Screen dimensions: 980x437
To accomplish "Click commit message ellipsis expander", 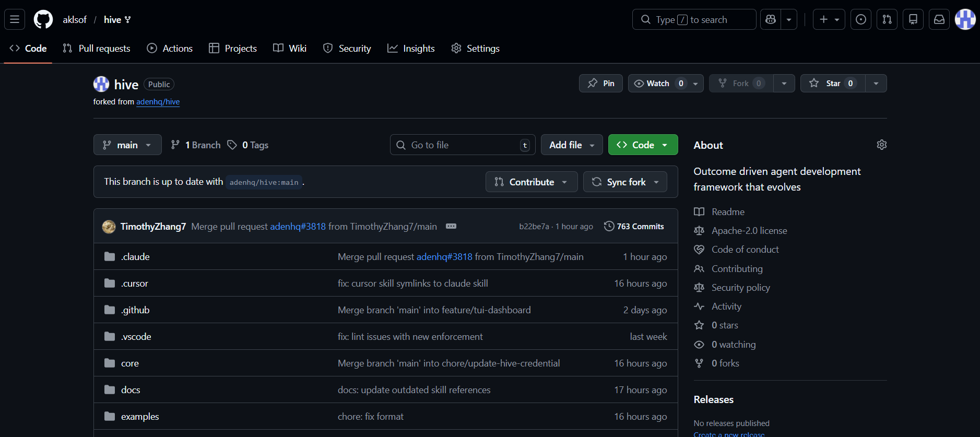I will coord(451,226).
